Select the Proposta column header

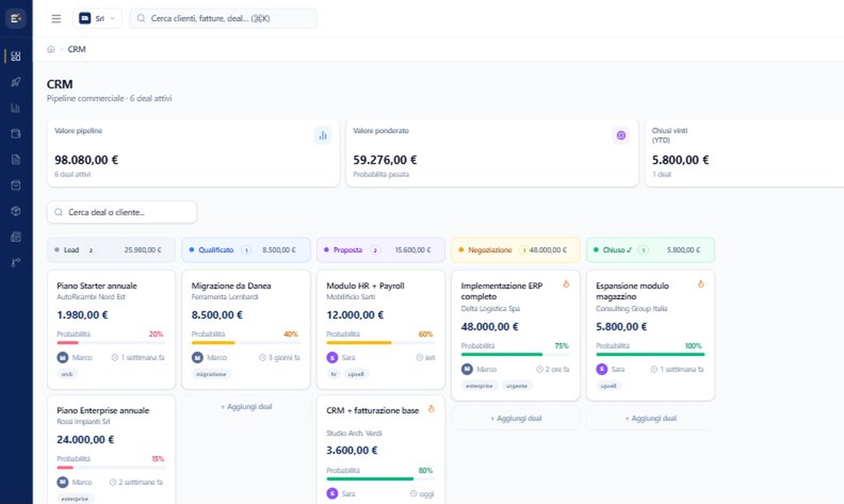click(x=380, y=250)
